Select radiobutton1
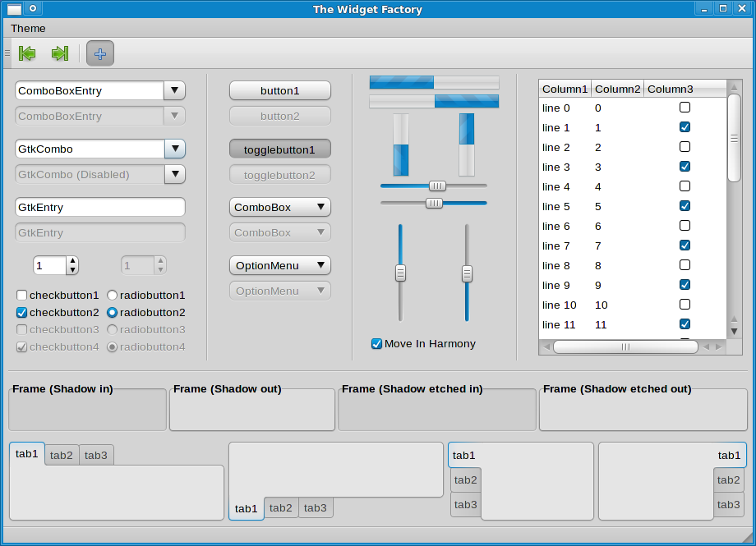This screenshot has width=756, height=546. click(112, 295)
